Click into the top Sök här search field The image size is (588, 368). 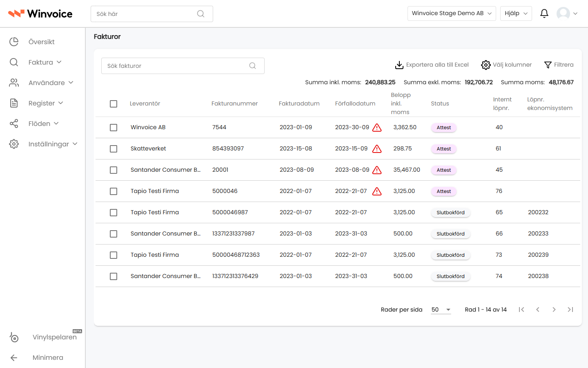[152, 14]
